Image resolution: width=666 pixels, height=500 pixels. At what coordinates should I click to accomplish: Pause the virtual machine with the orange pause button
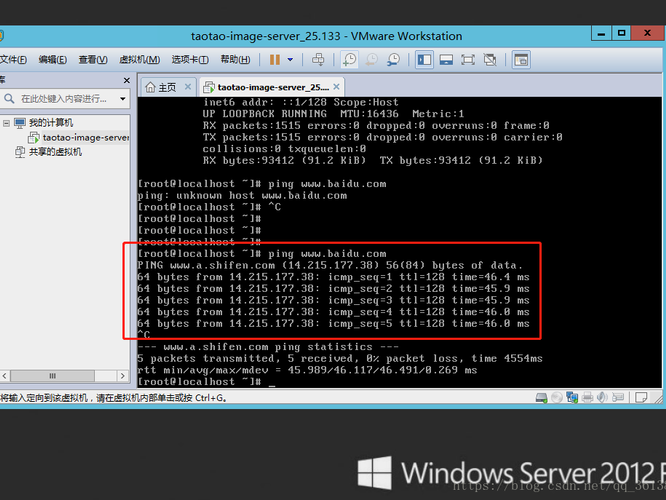pyautogui.click(x=275, y=60)
